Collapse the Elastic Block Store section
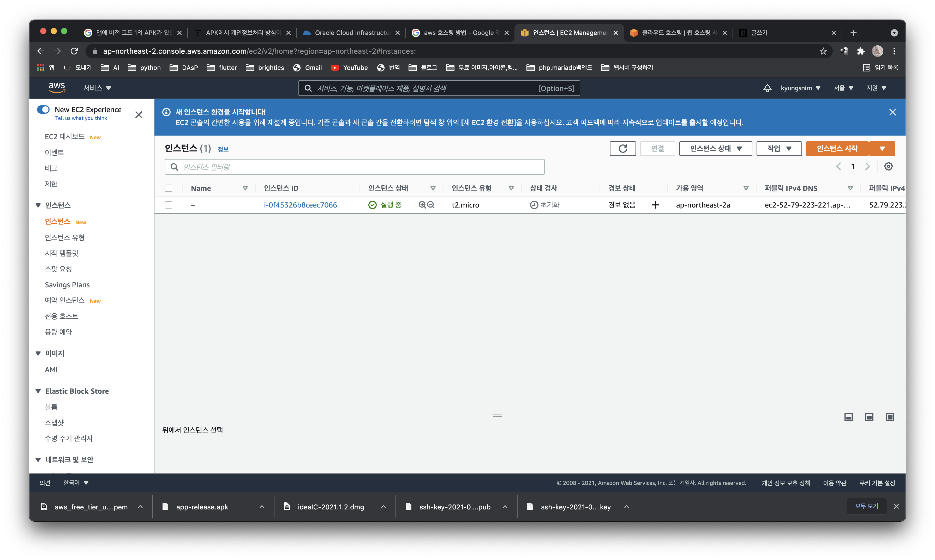935x560 pixels. [38, 391]
